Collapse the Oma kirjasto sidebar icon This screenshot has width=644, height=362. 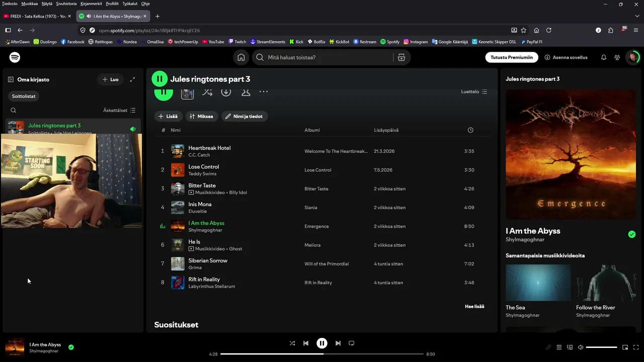tap(11, 79)
